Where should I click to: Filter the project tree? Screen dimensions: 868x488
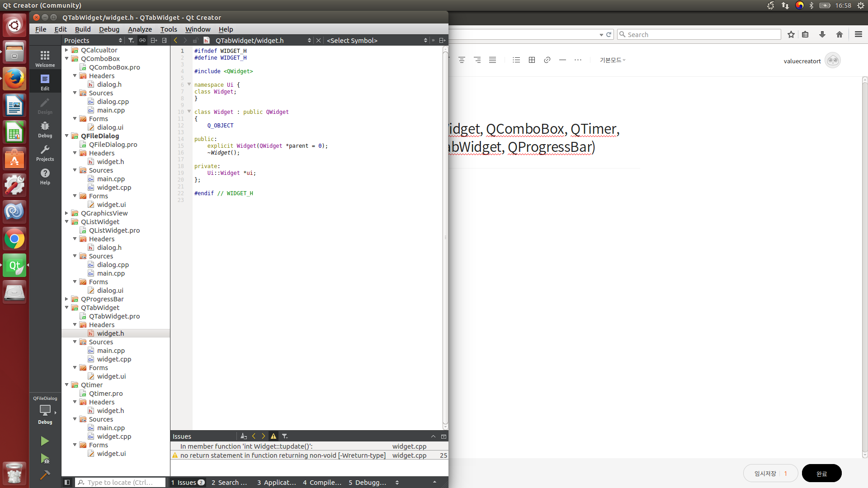tap(131, 40)
